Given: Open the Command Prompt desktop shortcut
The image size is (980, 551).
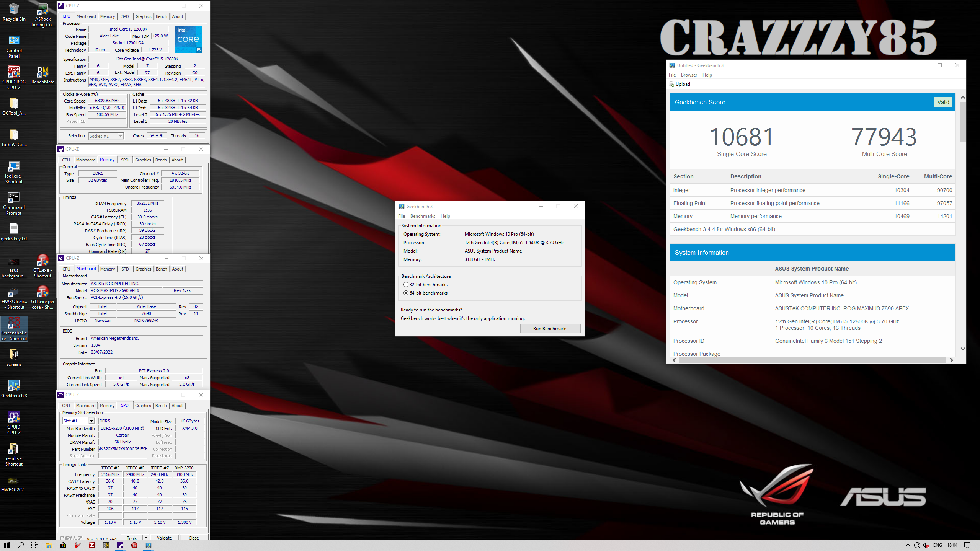Looking at the screenshot, I should 14,204.
